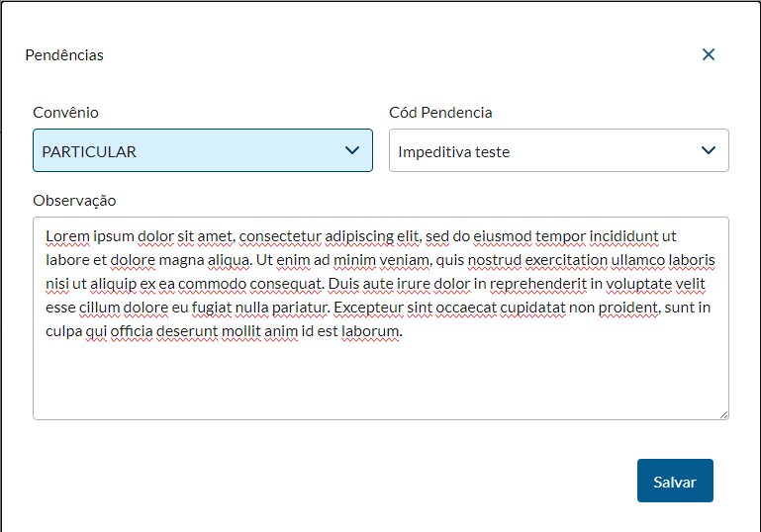Click the textarea resize handle corner
The height and width of the screenshot is (532, 761).
click(723, 414)
